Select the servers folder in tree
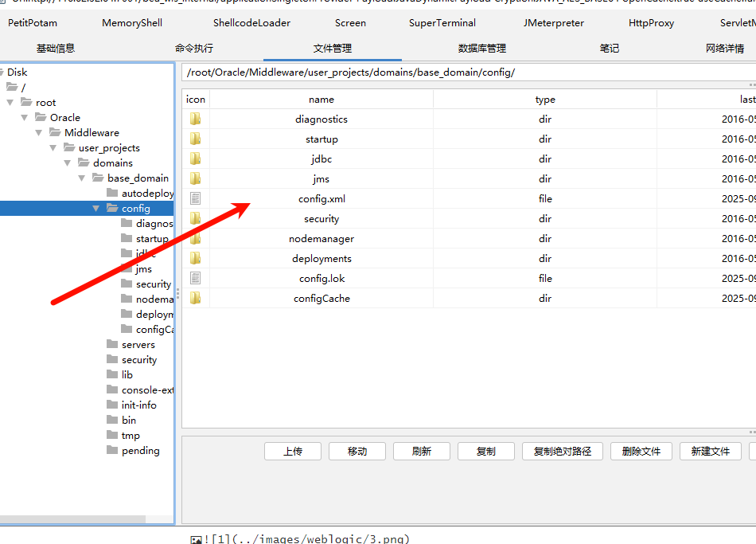 [x=138, y=345]
